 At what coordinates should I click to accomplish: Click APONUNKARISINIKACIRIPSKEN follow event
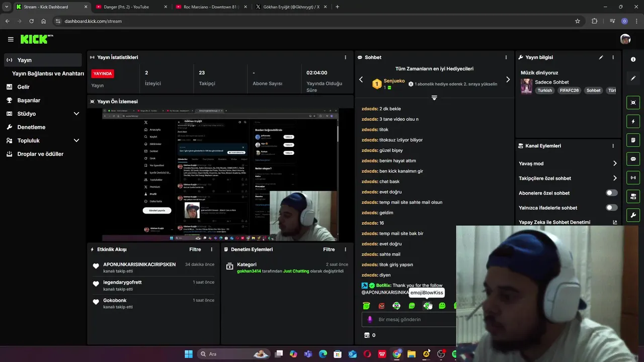[139, 264]
